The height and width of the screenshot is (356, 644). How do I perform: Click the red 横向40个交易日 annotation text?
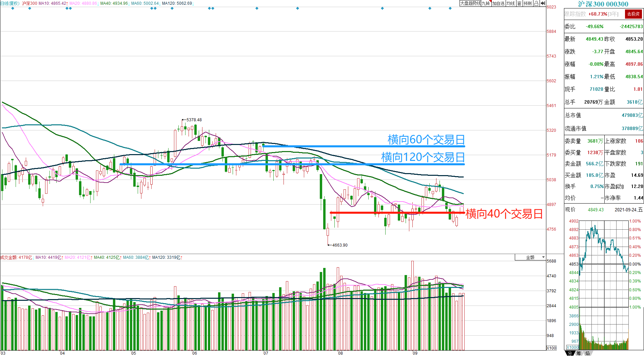[x=504, y=214]
